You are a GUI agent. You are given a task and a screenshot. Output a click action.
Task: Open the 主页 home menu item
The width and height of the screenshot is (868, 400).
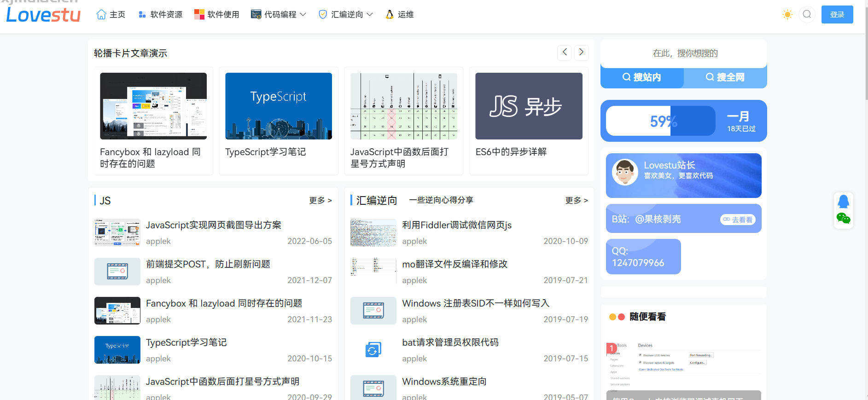(x=111, y=15)
